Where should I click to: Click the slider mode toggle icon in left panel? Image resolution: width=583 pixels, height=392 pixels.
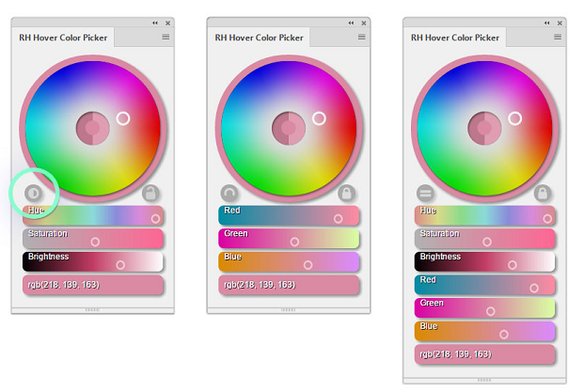(34, 194)
